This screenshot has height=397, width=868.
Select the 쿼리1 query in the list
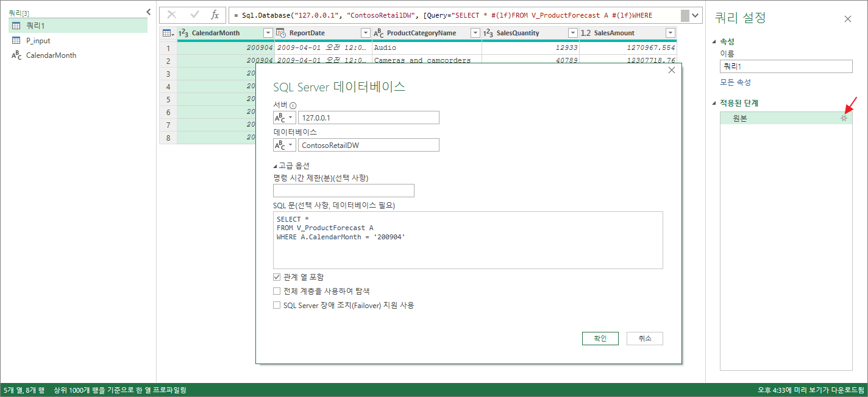pyautogui.click(x=77, y=26)
